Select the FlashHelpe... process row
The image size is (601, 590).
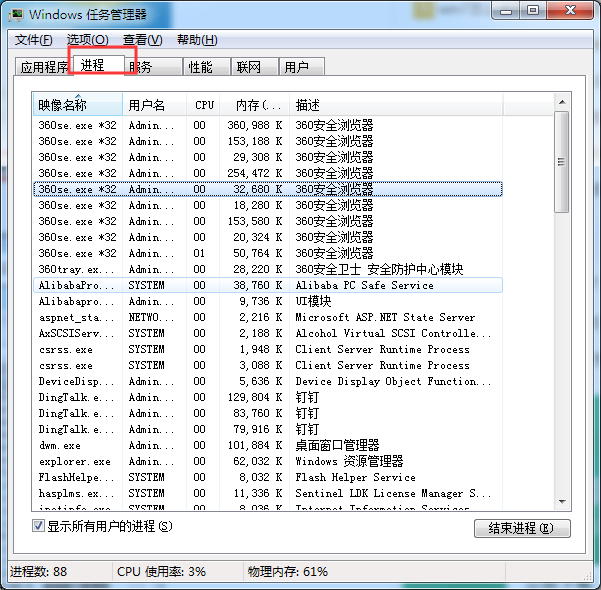[x=268, y=477]
